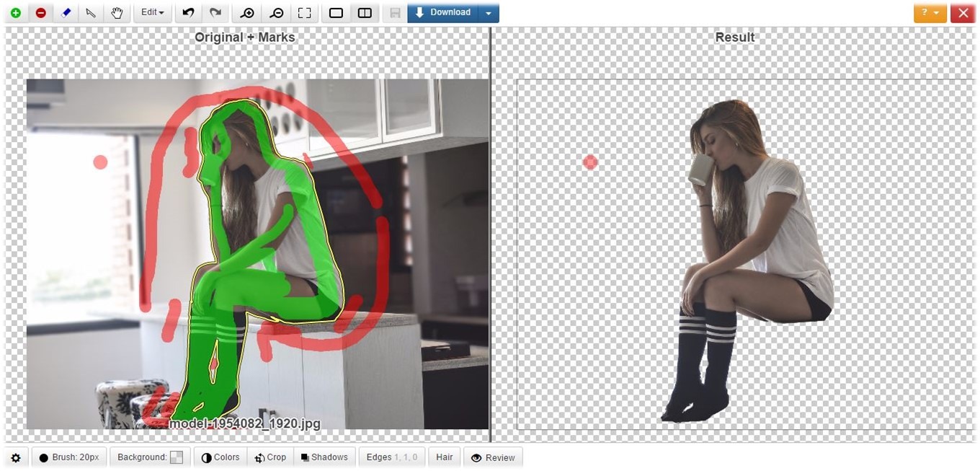Select the blue Eraser tool
Screen dimensions: 980x471
click(x=66, y=13)
